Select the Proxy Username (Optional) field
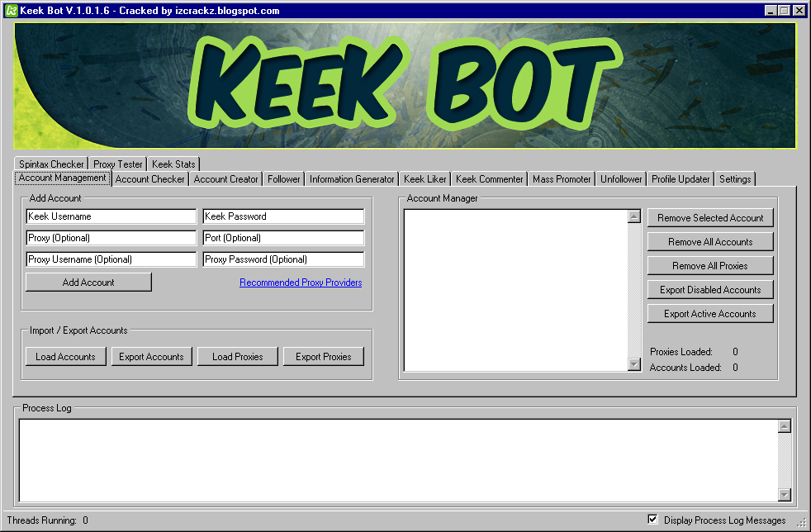Image resolution: width=811 pixels, height=532 pixels. (x=111, y=259)
